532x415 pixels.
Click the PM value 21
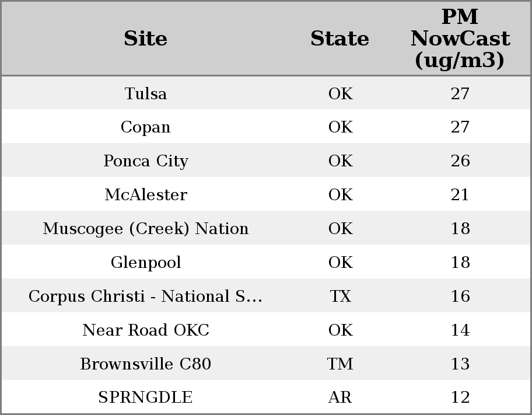coord(460,195)
